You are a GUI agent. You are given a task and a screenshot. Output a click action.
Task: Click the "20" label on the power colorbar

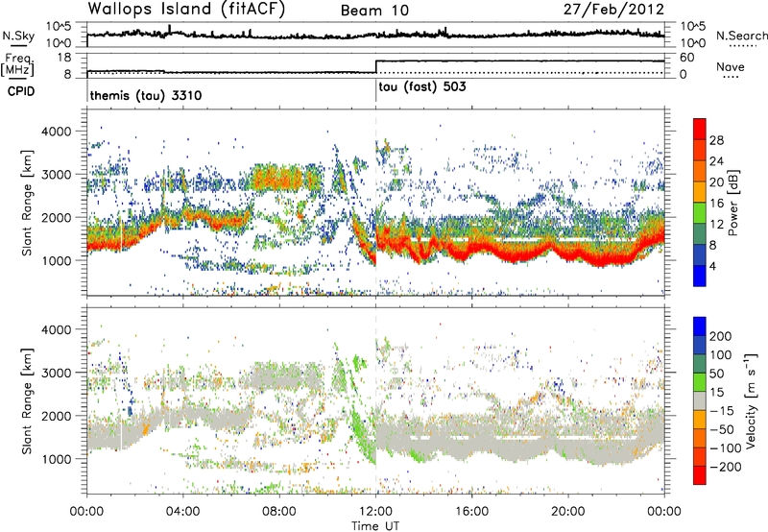(x=716, y=182)
